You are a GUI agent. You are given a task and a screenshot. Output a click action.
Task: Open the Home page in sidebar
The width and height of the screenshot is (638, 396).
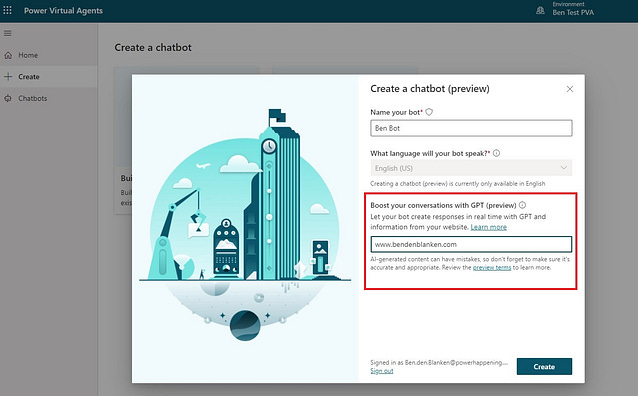click(x=48, y=55)
